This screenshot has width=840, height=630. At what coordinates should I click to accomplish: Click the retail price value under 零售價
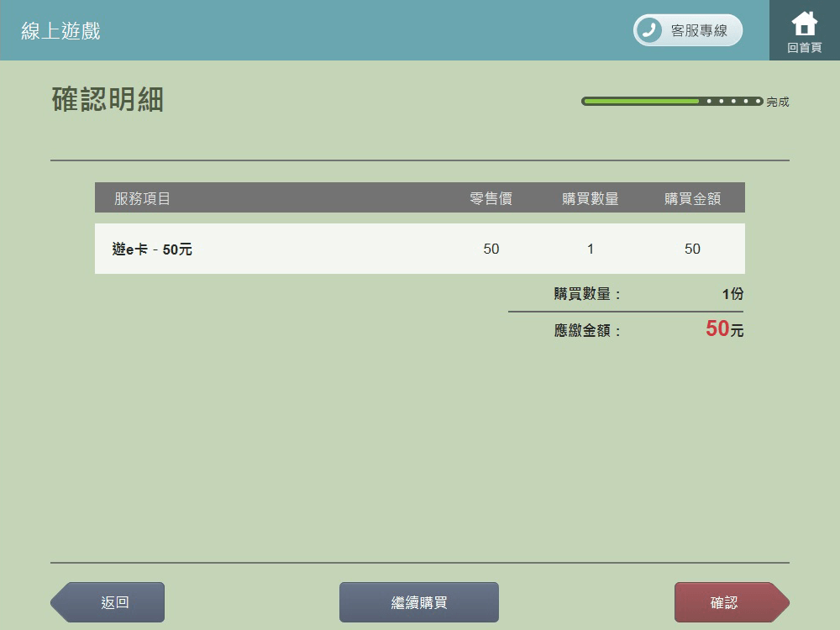[x=491, y=249]
